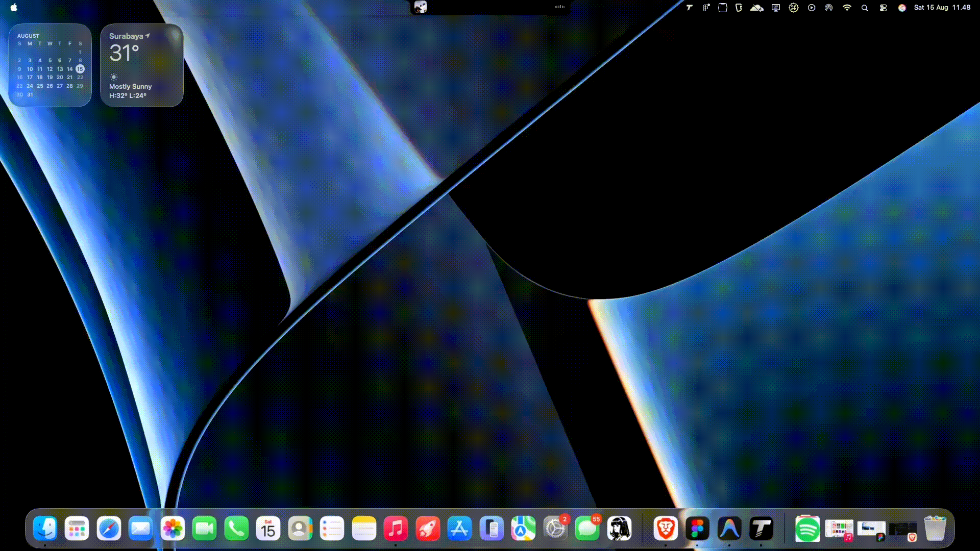The width and height of the screenshot is (980, 551).
Task: Click Sat 15 Aug date and time
Action: [x=942, y=8]
